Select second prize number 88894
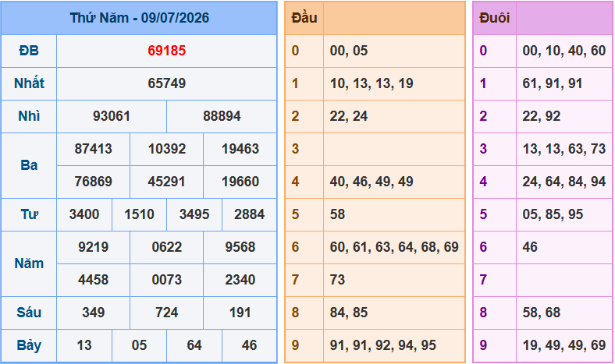This screenshot has width=615, height=364. coord(222,116)
